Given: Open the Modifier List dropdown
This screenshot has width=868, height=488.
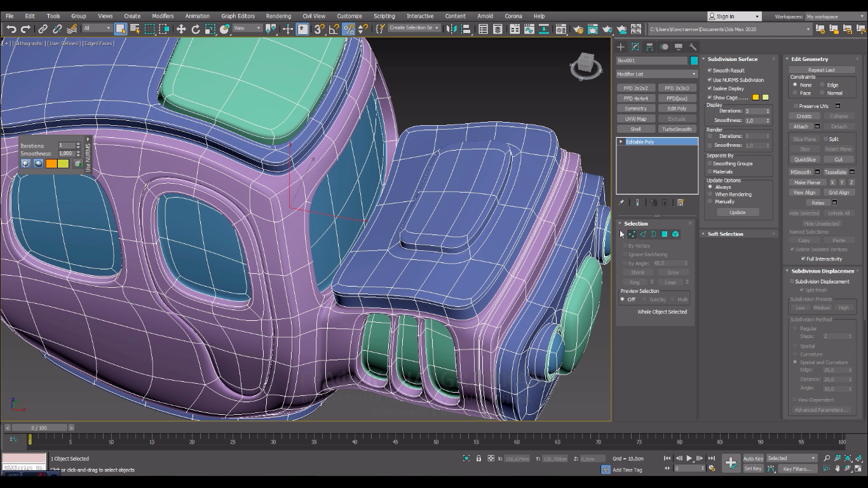Looking at the screenshot, I should point(656,74).
